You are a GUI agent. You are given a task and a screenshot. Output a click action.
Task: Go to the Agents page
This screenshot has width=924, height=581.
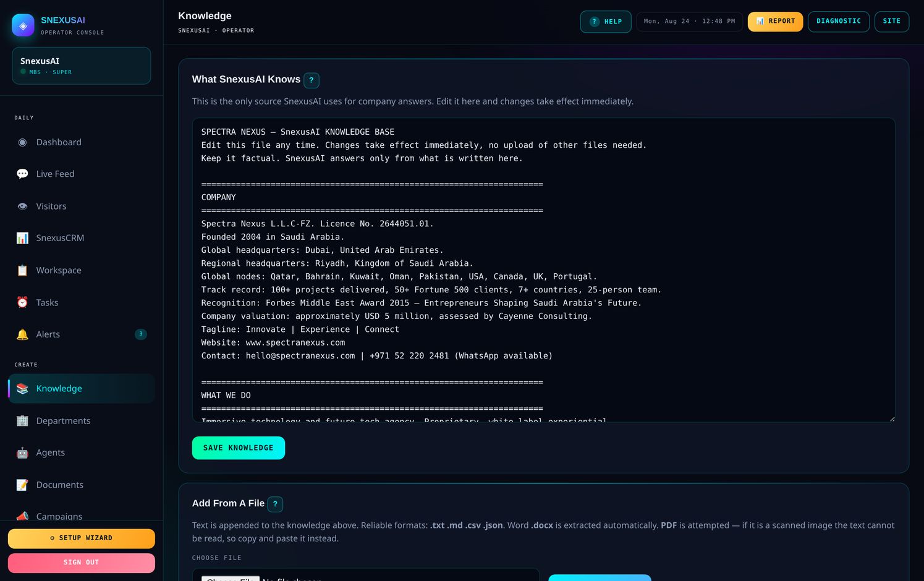82,452
